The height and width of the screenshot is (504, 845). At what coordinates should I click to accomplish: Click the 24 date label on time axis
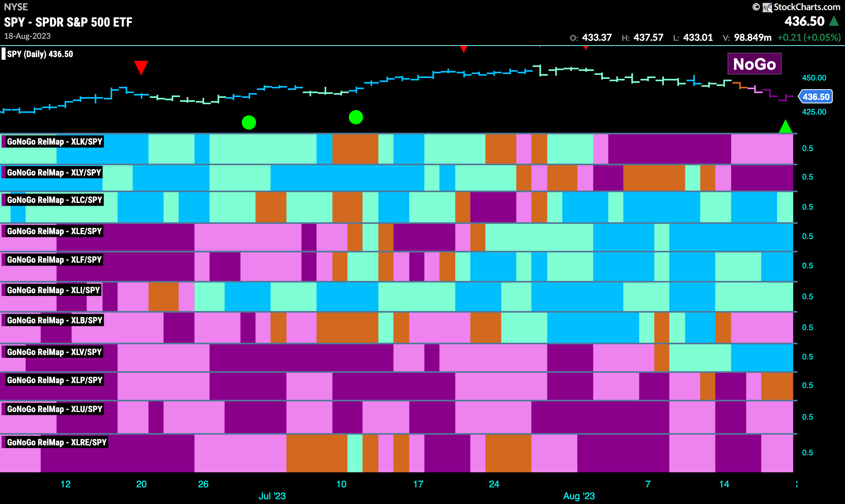pyautogui.click(x=494, y=484)
